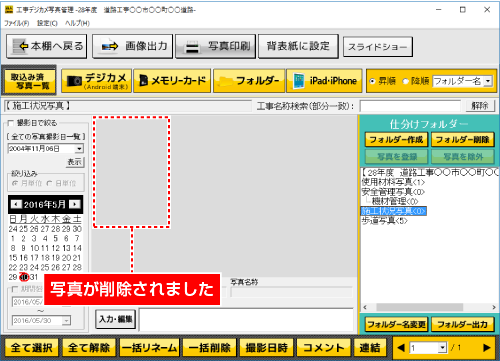500x361 pixels.
Task: Click 入力·編集 button
Action: click(116, 319)
